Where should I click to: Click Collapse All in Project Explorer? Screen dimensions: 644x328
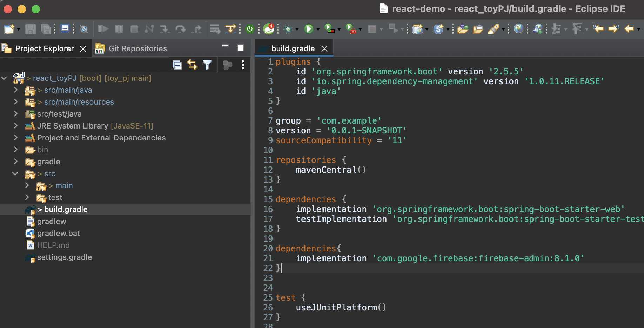177,65
